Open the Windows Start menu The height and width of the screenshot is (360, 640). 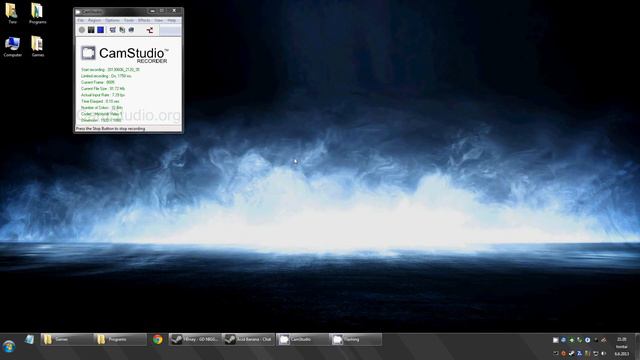click(9, 347)
